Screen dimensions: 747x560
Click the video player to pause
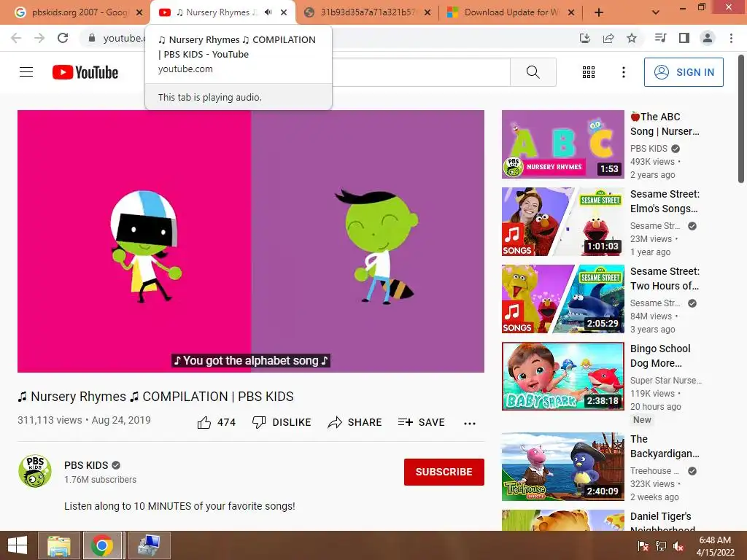pos(251,241)
